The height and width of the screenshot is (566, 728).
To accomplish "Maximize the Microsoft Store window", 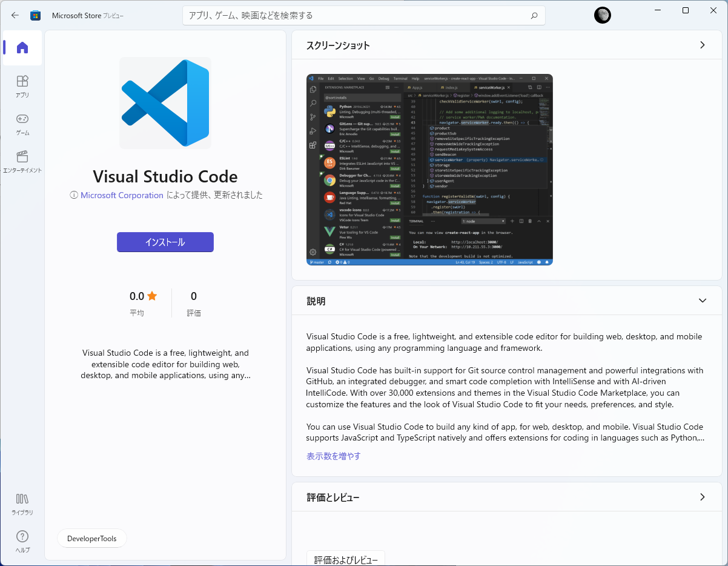I will (x=686, y=10).
